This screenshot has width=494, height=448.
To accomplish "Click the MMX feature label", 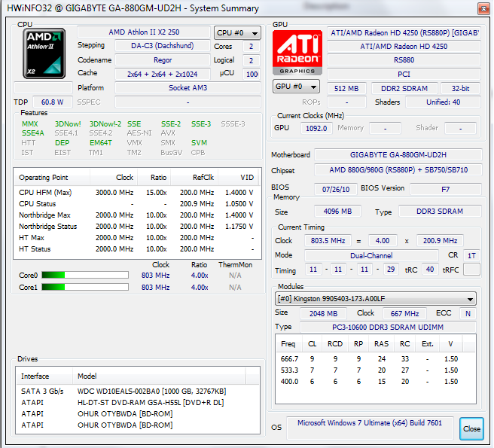I will click(x=30, y=123).
